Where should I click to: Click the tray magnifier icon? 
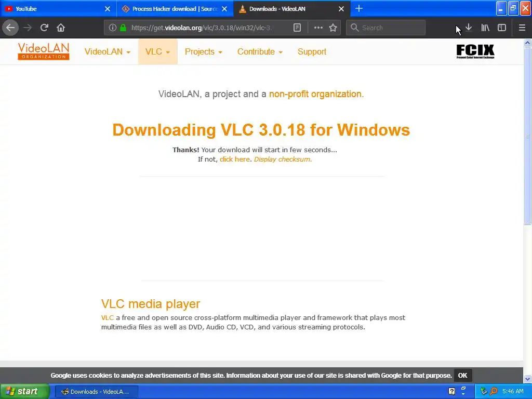click(x=494, y=391)
